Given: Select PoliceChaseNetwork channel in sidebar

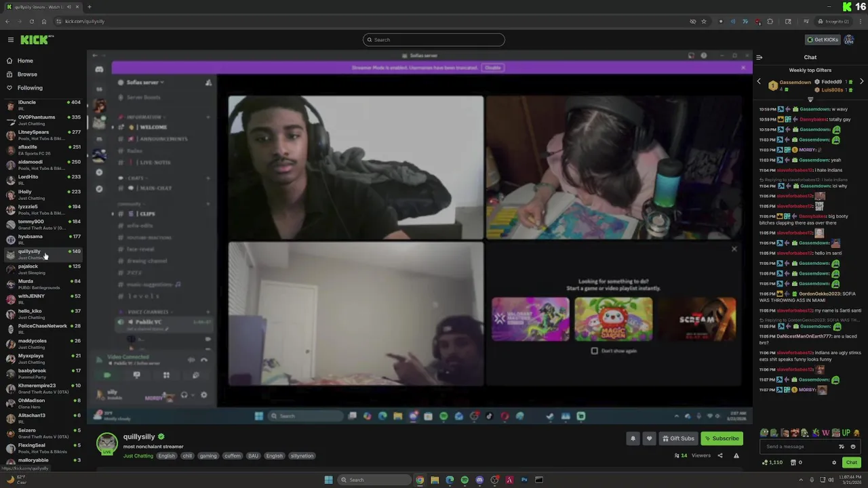Looking at the screenshot, I should 43,329.
